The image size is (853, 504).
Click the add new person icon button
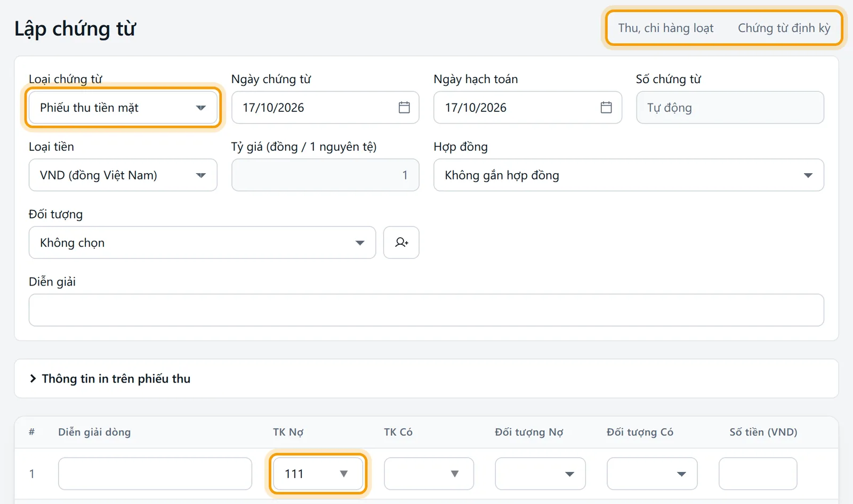pyautogui.click(x=401, y=242)
